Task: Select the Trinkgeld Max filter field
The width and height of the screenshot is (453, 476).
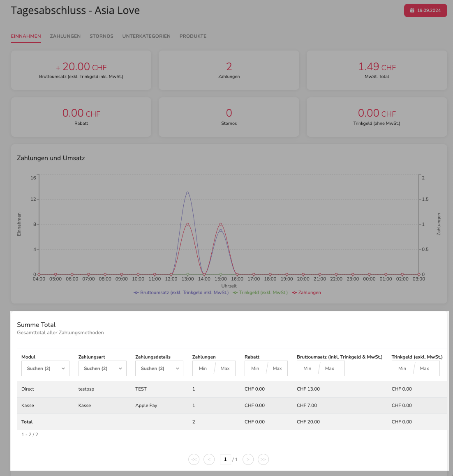Action: click(x=425, y=368)
